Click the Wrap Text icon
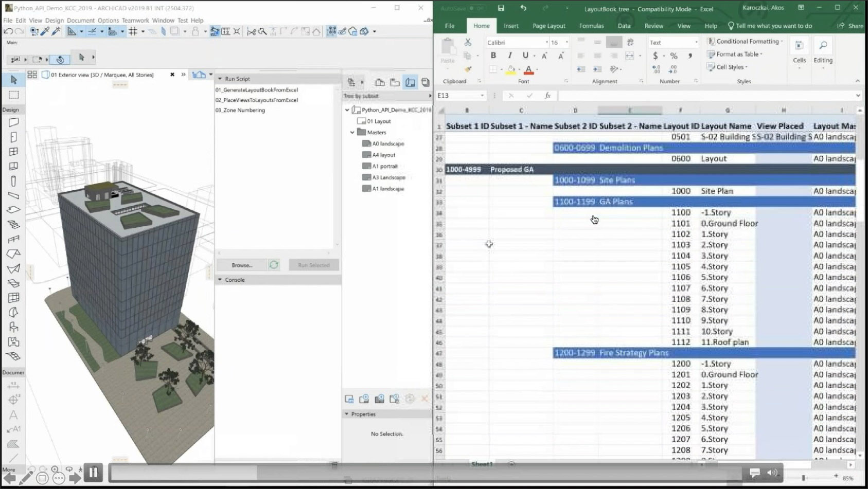 click(x=630, y=42)
